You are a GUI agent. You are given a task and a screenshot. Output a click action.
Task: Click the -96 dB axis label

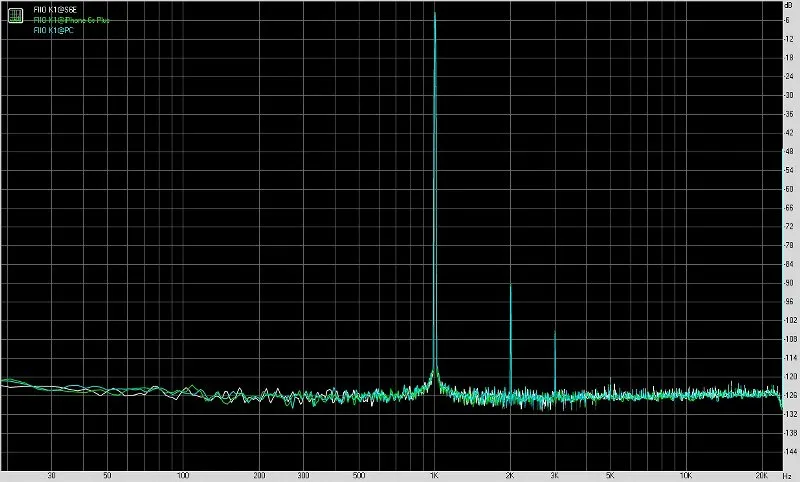coord(789,301)
